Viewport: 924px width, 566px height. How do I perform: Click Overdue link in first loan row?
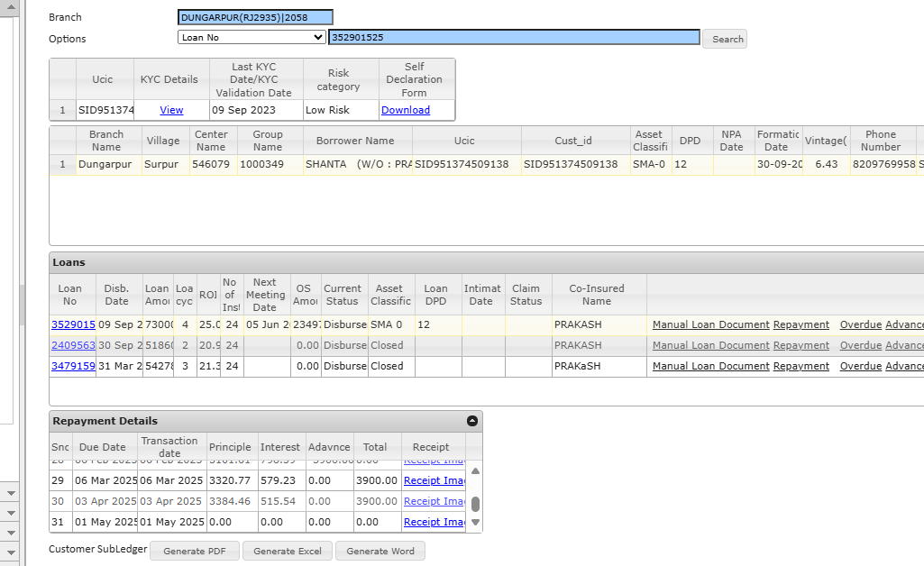pyautogui.click(x=860, y=324)
